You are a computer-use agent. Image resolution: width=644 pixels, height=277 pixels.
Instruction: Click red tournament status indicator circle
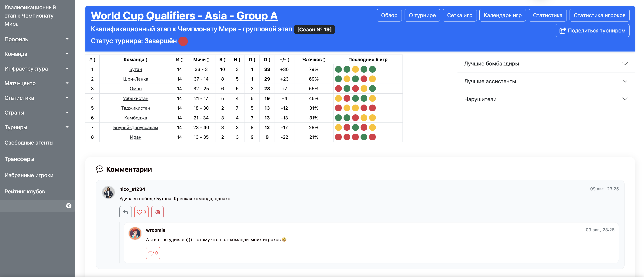[x=183, y=41]
